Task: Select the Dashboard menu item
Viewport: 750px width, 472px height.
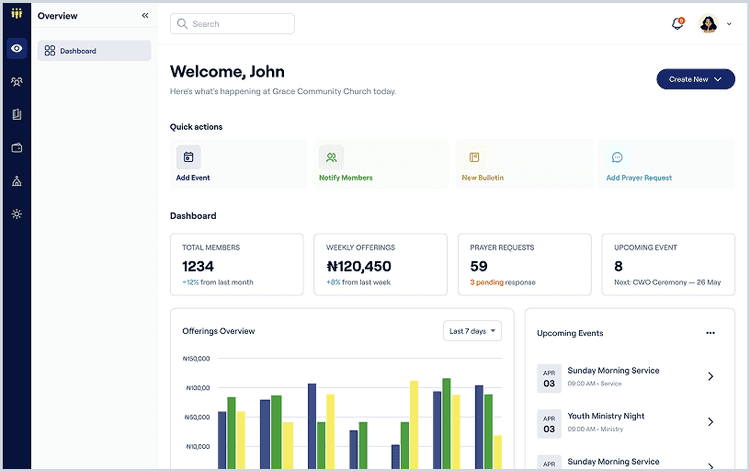Action: [x=94, y=51]
